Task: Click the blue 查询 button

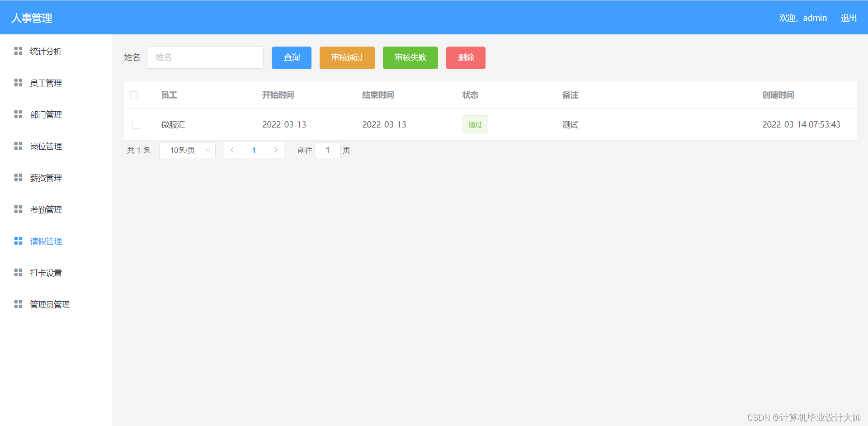Action: pyautogui.click(x=292, y=57)
